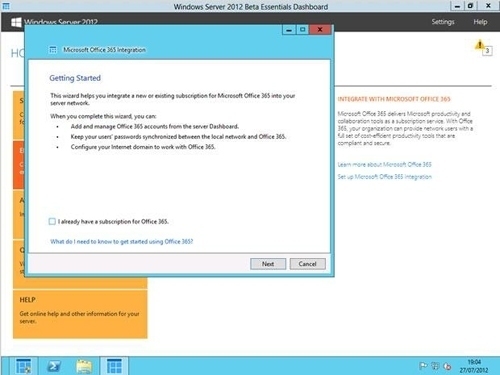Launch PowerShell from the taskbar
Image resolution: width=500 pixels, height=375 pixels.
pos(54,366)
